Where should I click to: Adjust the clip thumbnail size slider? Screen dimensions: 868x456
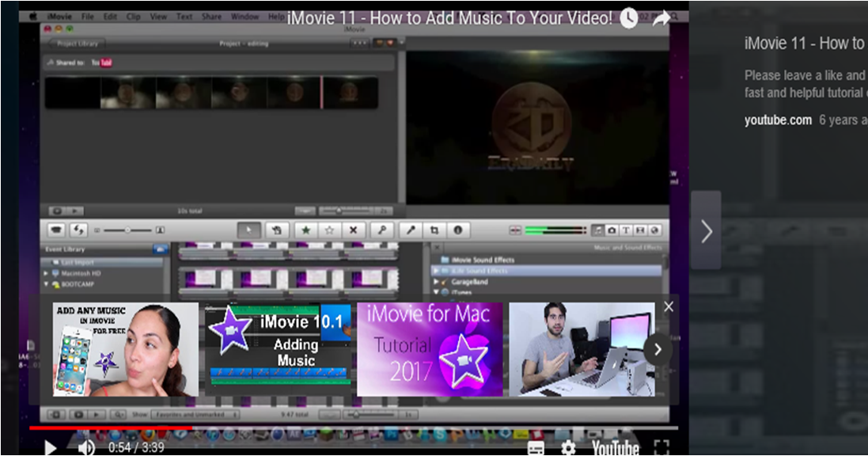click(x=128, y=230)
